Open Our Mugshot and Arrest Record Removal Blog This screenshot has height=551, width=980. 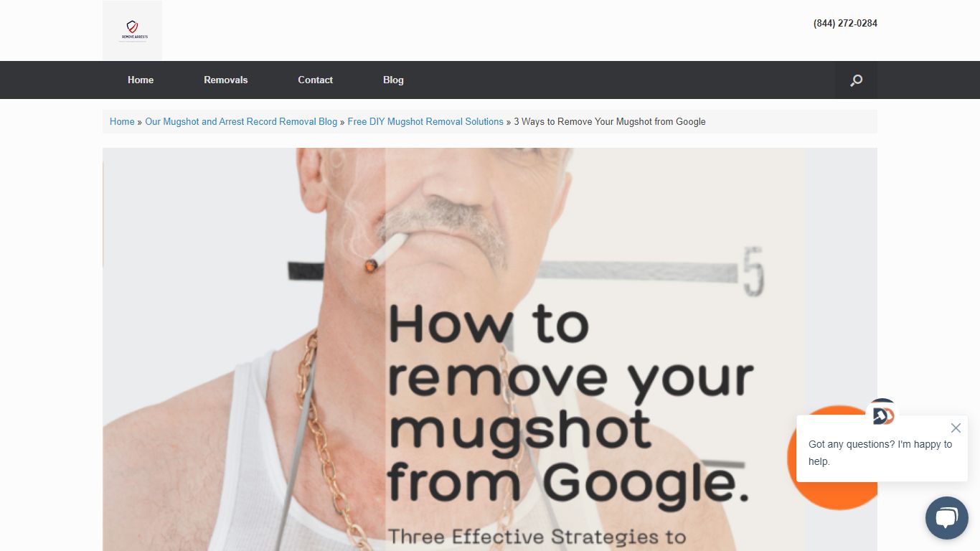pyautogui.click(x=241, y=121)
